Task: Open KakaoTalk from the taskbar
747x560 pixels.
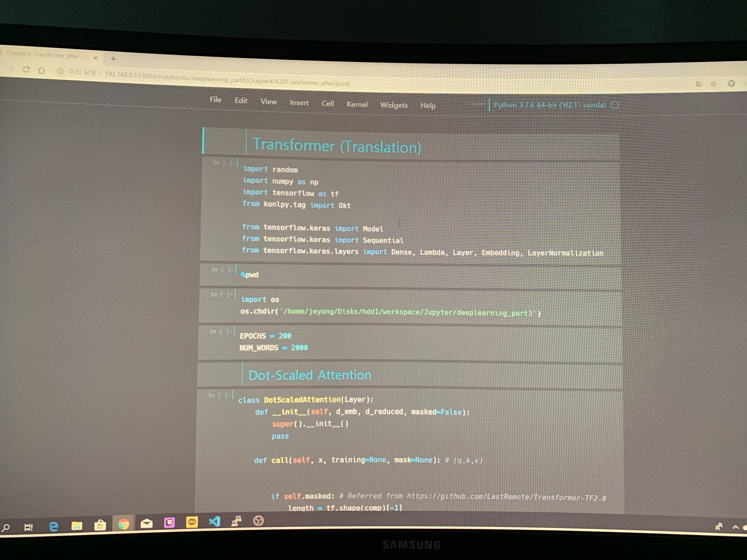Action: (192, 523)
